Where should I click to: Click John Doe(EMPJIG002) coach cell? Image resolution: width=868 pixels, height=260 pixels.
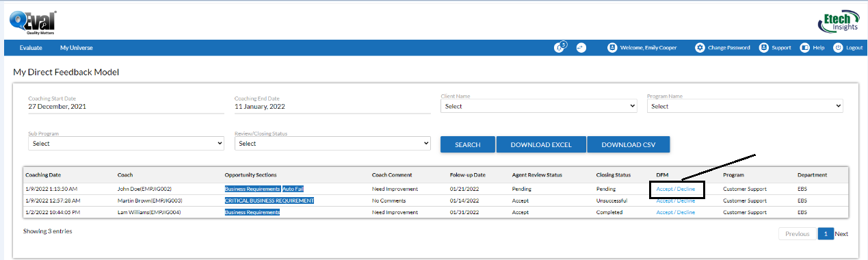pyautogui.click(x=144, y=189)
